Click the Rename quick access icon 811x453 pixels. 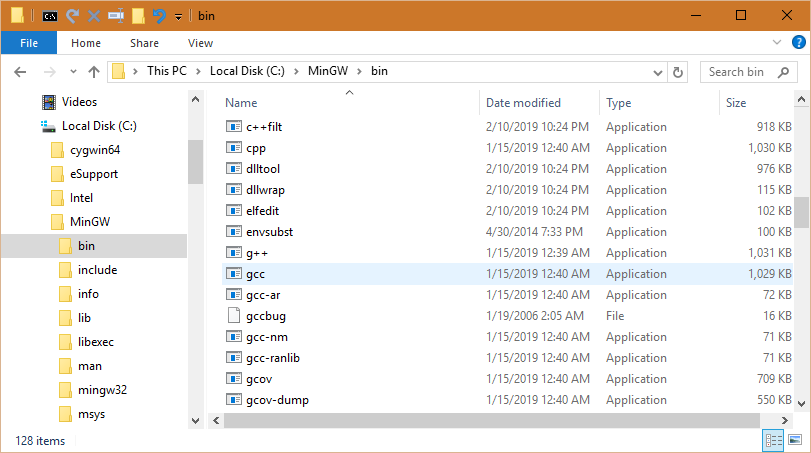coord(116,16)
